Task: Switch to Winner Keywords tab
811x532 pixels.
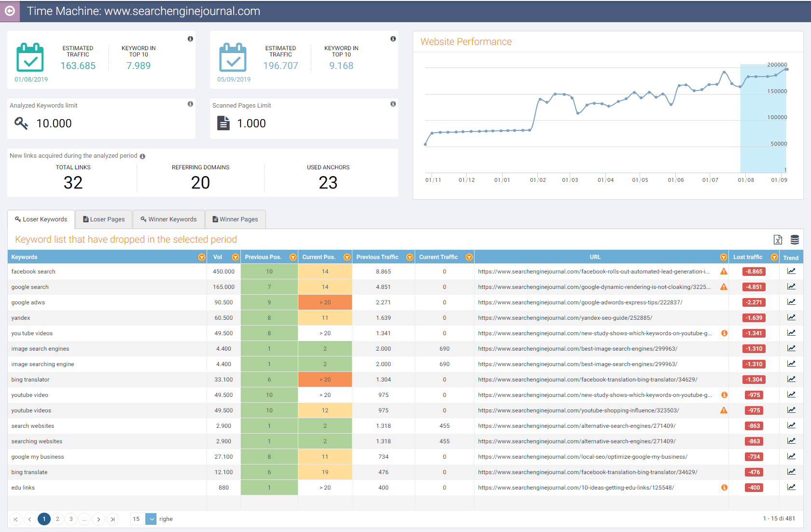Action: (x=168, y=219)
